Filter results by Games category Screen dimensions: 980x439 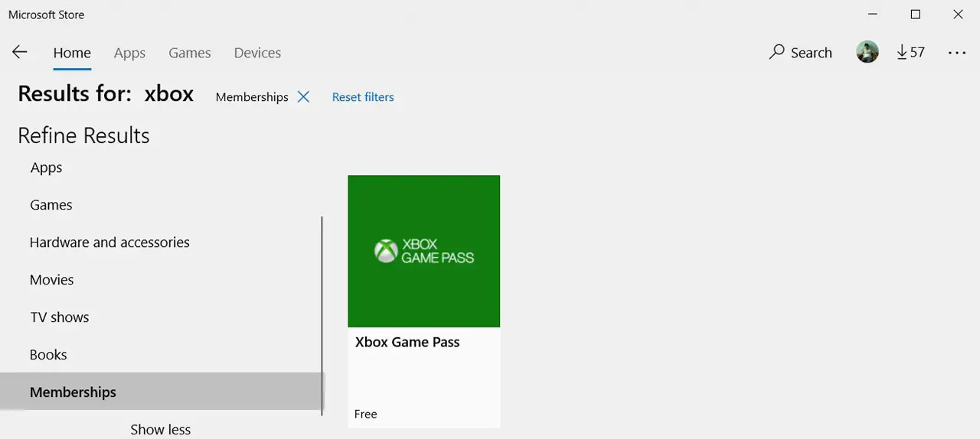point(51,205)
